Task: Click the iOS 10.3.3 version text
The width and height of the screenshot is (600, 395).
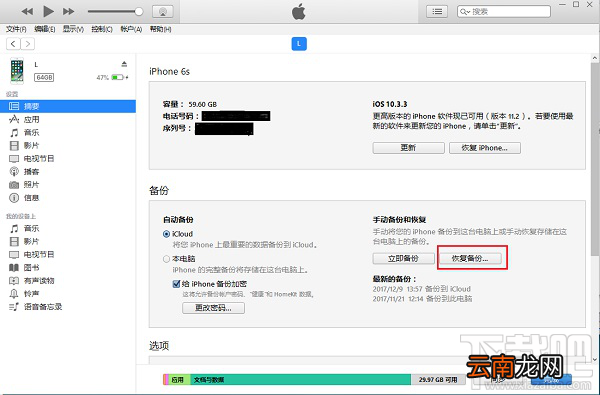Action: pyautogui.click(x=390, y=104)
